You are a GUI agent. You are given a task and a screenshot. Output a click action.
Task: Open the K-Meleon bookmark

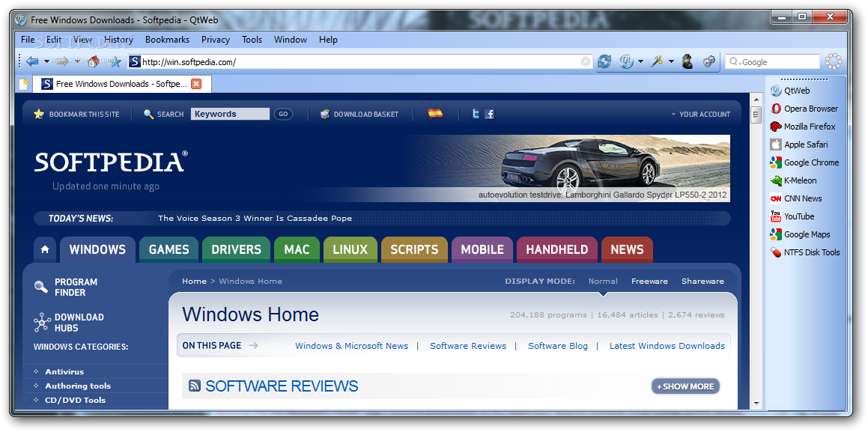coord(793,180)
